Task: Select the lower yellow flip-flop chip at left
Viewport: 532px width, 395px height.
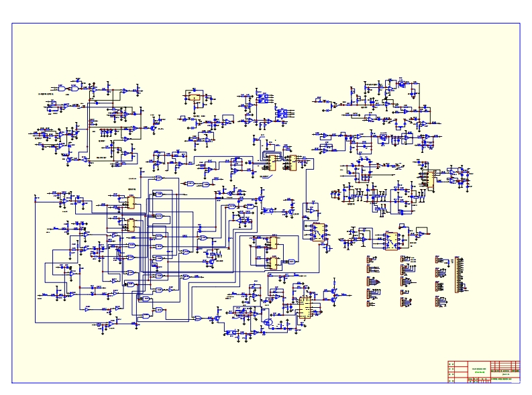Action: coord(130,224)
